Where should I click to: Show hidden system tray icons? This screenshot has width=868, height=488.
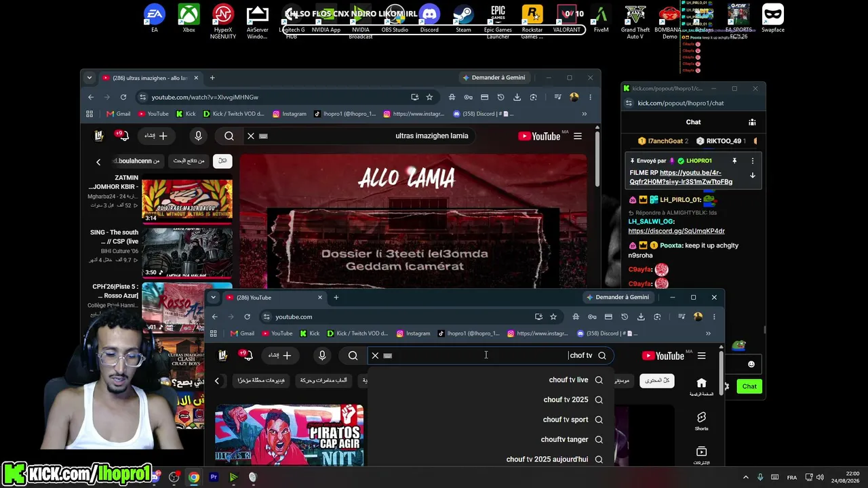click(745, 477)
